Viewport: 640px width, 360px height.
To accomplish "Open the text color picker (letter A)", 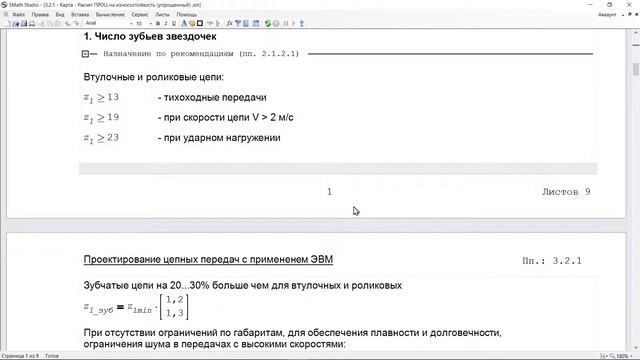I will click(184, 24).
